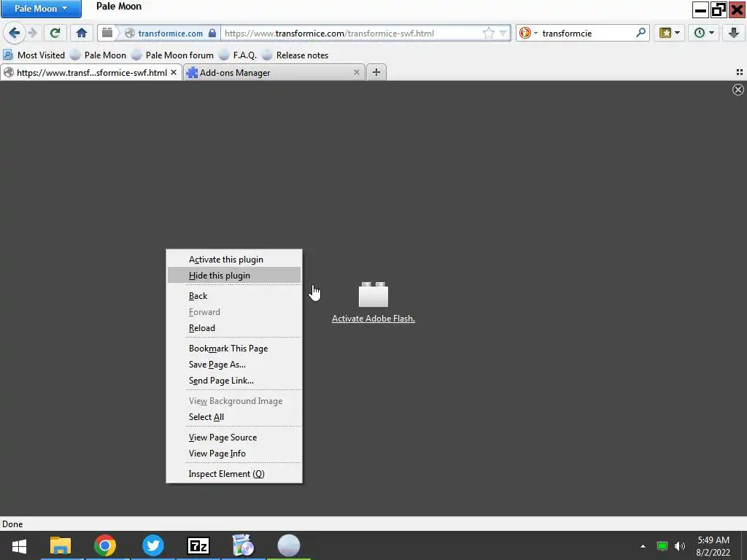Open the history clock button
The height and width of the screenshot is (560, 747).
(700, 33)
